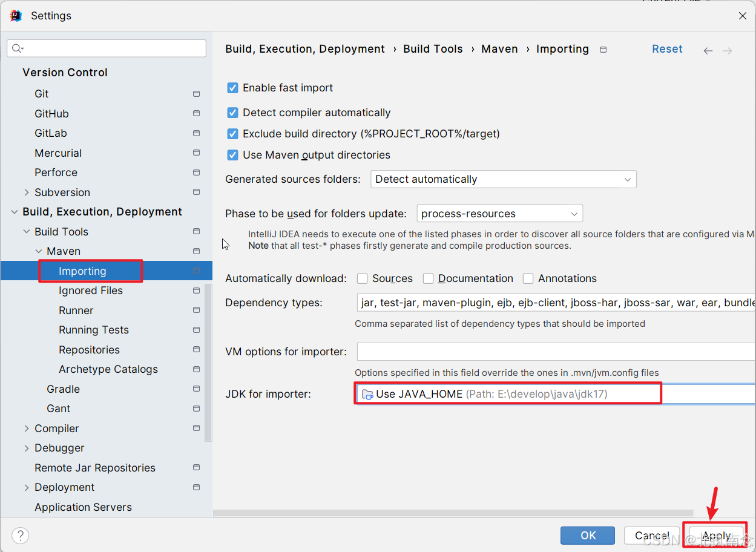This screenshot has width=756, height=552.
Task: Click the VM options for importer field
Action: [556, 352]
